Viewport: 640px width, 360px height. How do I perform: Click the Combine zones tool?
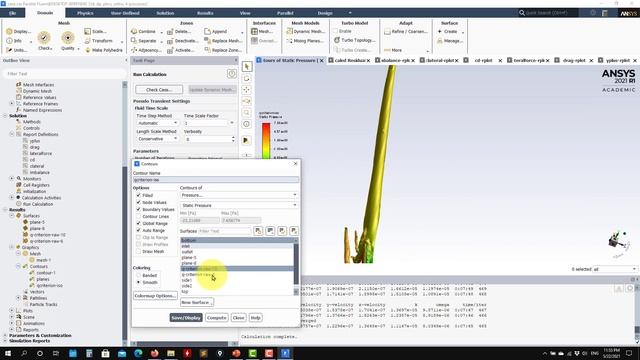tap(143, 31)
